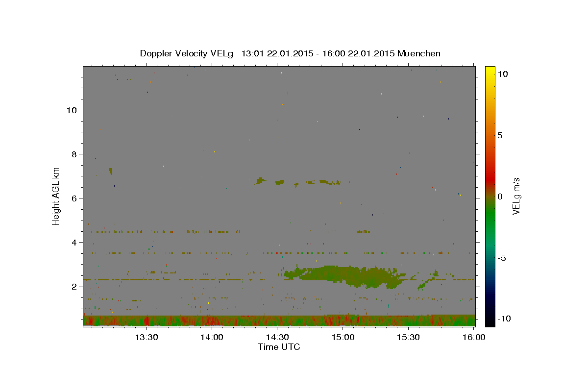Click the red-green boundary layer band at bottom

pos(279,320)
